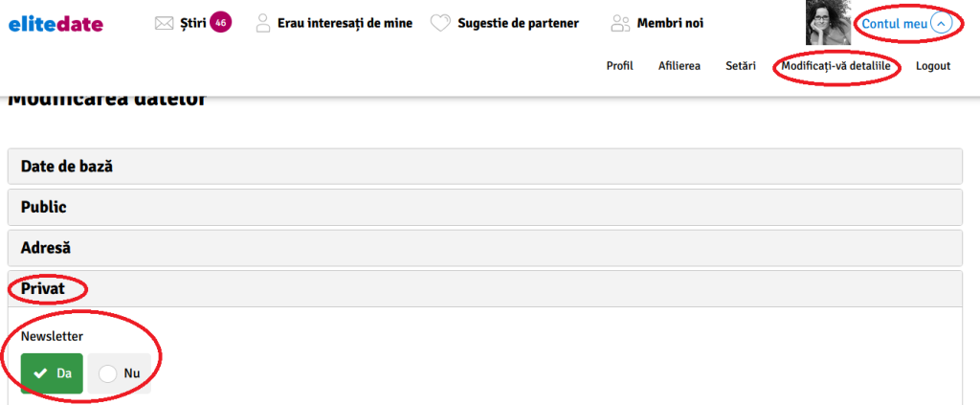Click the Logout link

pyautogui.click(x=933, y=66)
